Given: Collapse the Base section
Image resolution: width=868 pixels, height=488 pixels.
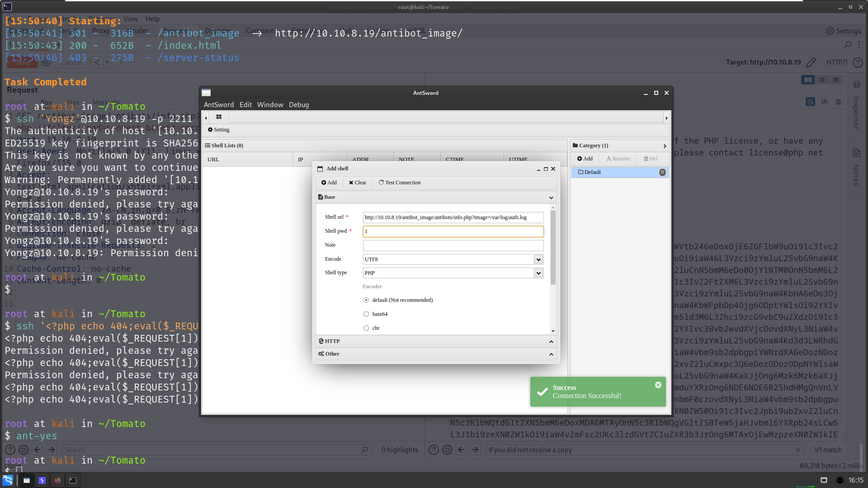Looking at the screenshot, I should point(551,197).
